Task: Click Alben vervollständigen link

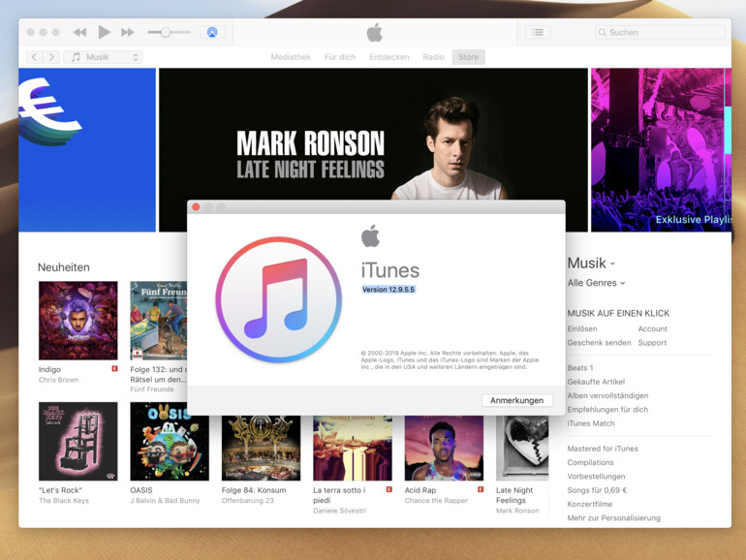Action: pyautogui.click(x=607, y=395)
